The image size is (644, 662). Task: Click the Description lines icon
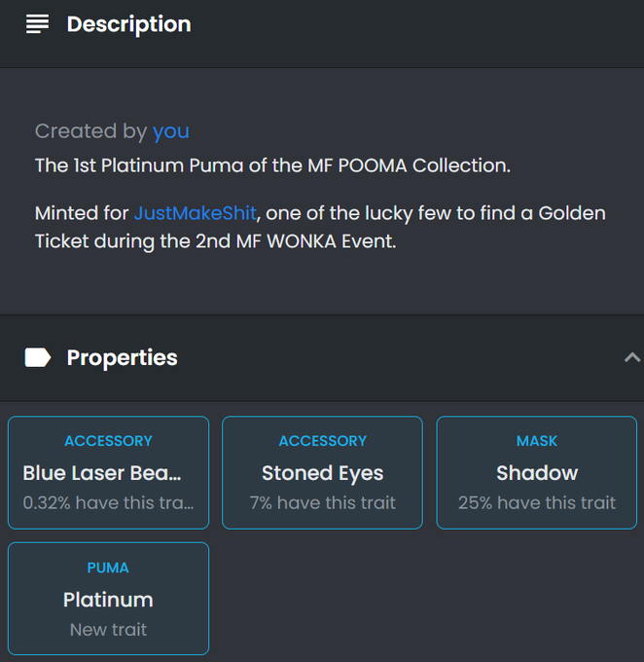[37, 24]
